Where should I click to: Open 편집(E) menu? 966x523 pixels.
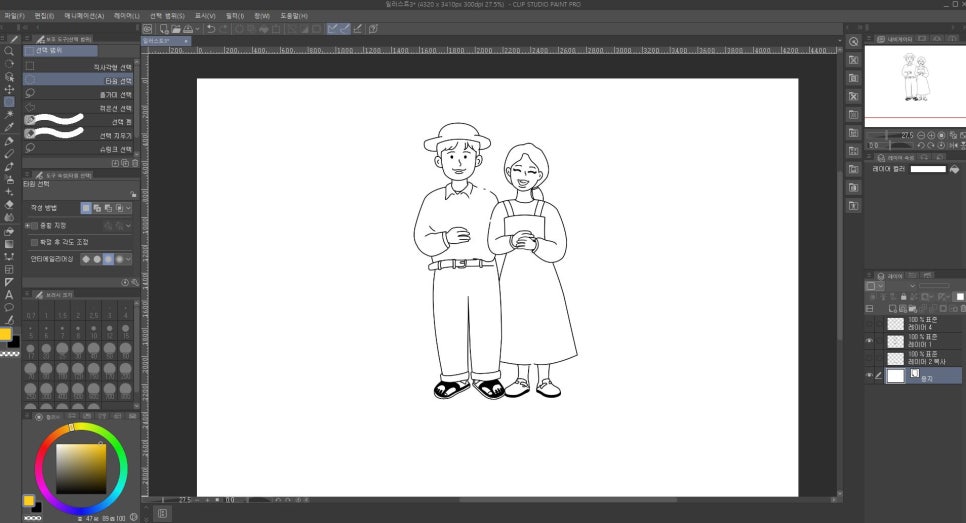click(44, 15)
